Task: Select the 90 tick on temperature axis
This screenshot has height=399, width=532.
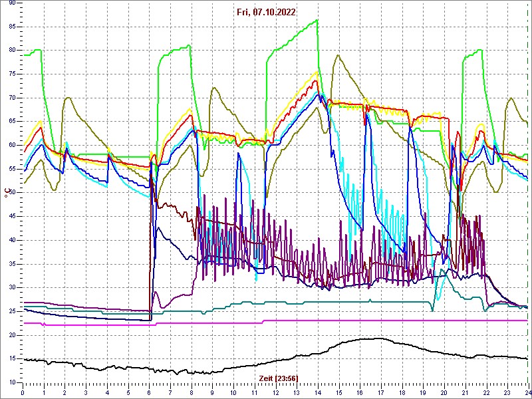Action: point(12,3)
